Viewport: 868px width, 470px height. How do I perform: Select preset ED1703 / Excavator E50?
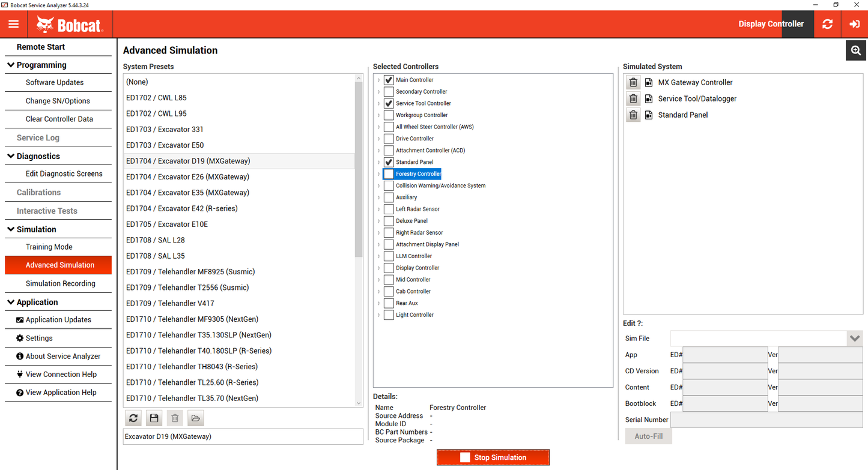(x=239, y=145)
